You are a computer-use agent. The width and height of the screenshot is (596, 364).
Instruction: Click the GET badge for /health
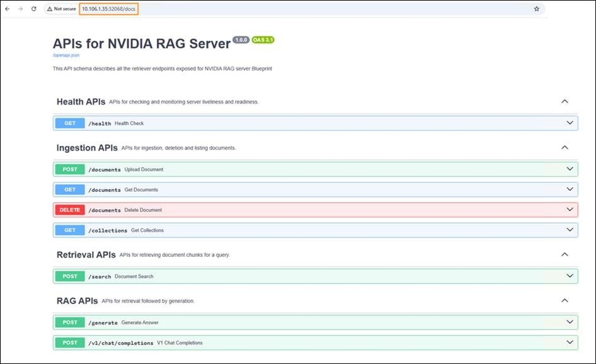click(70, 123)
